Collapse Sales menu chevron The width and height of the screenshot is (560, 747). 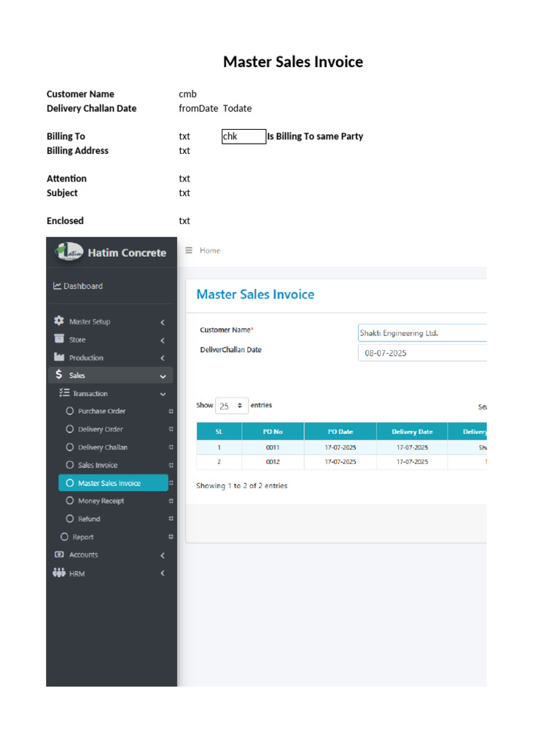coord(163,376)
